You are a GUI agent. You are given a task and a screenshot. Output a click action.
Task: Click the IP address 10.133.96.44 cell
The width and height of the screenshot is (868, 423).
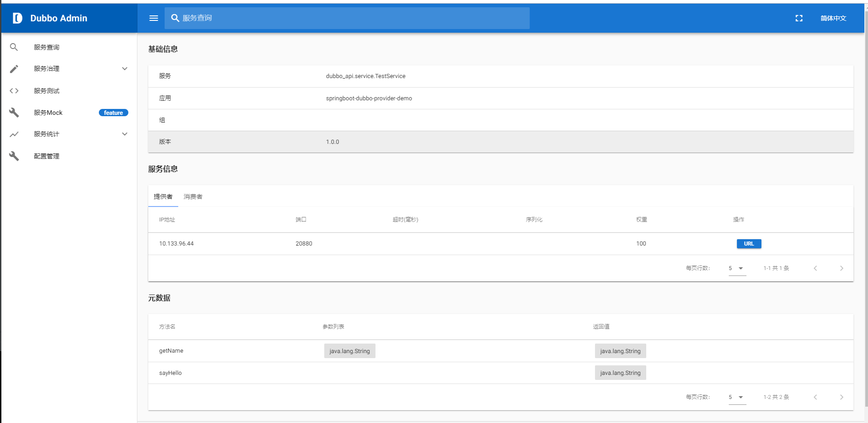pos(176,244)
